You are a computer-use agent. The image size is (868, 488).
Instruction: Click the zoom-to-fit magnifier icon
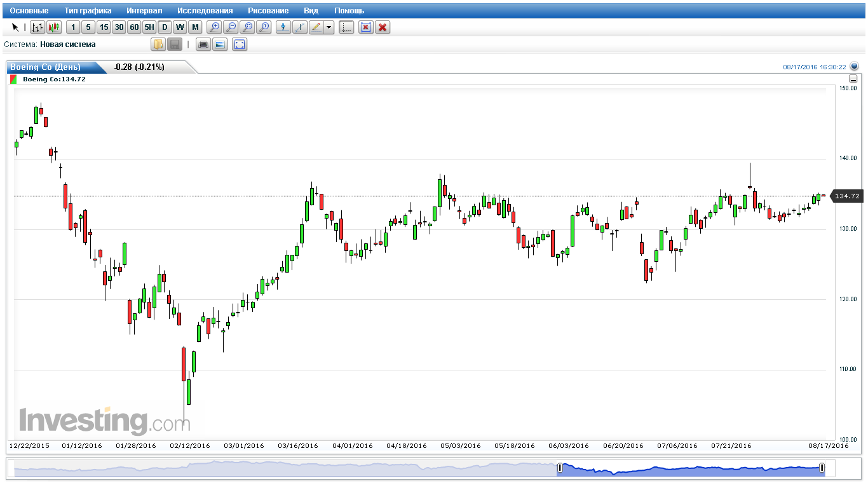(x=248, y=27)
